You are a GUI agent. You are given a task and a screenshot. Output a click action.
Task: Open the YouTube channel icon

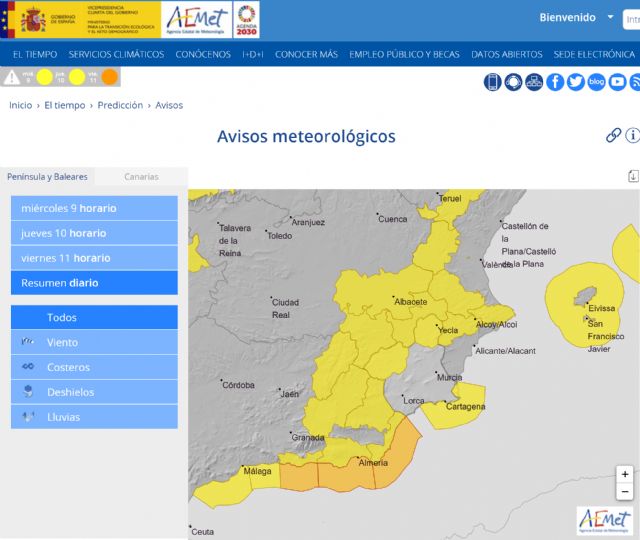[618, 82]
